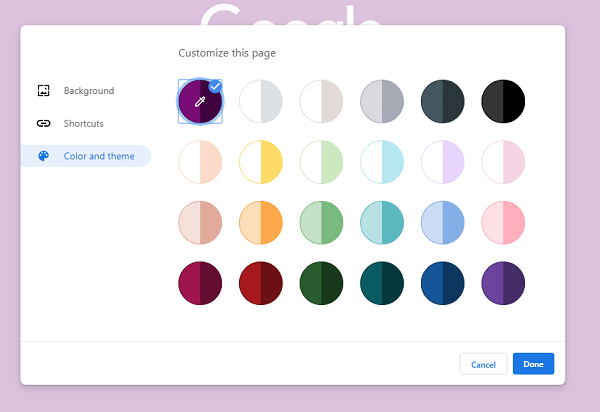Select the dark purple theme swatch in bottom row

click(x=503, y=284)
